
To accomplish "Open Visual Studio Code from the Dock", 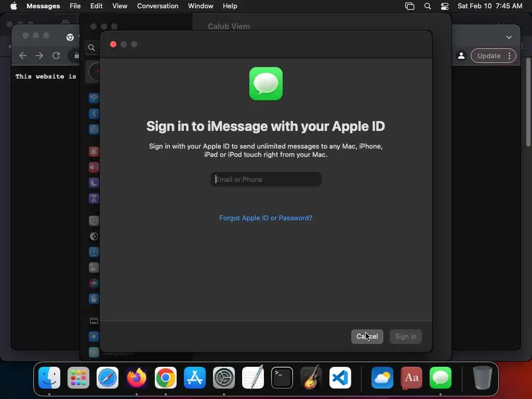I will (340, 378).
